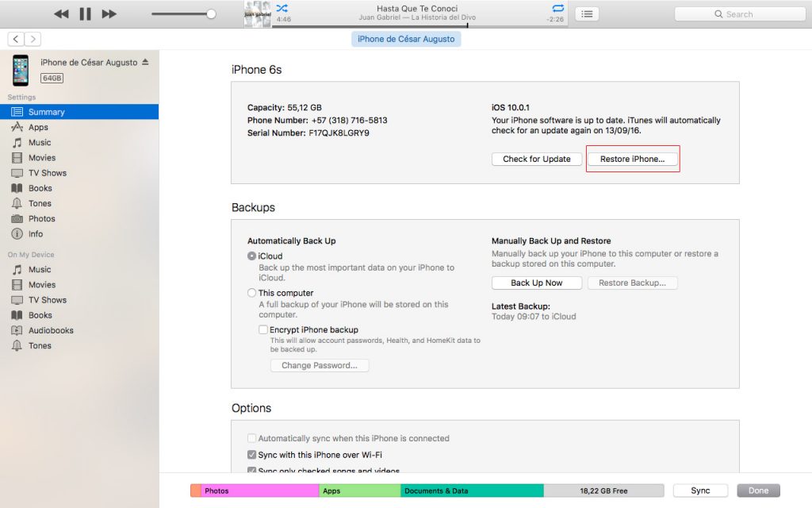The image size is (812, 508).
Task: Toggle automatic sync when iPhone is connected
Action: click(251, 438)
